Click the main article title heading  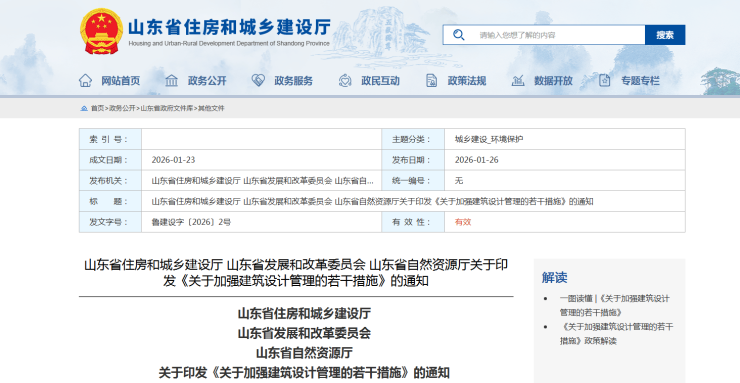(296, 273)
